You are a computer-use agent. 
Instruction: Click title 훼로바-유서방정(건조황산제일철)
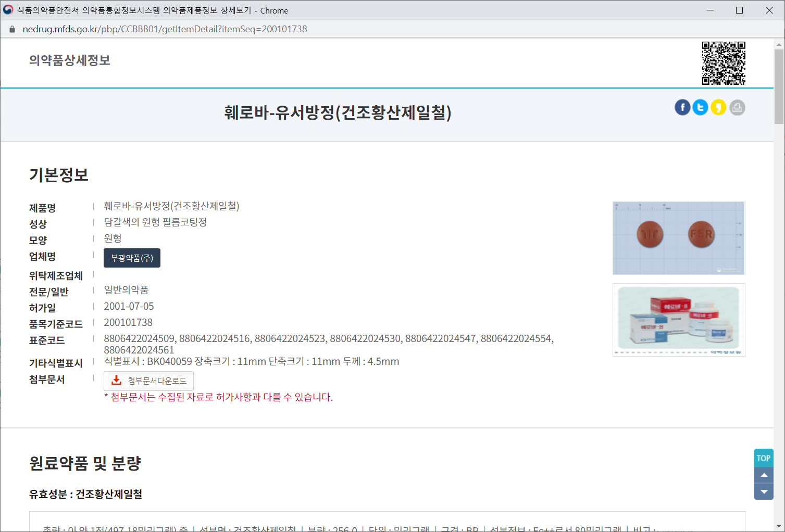point(338,112)
